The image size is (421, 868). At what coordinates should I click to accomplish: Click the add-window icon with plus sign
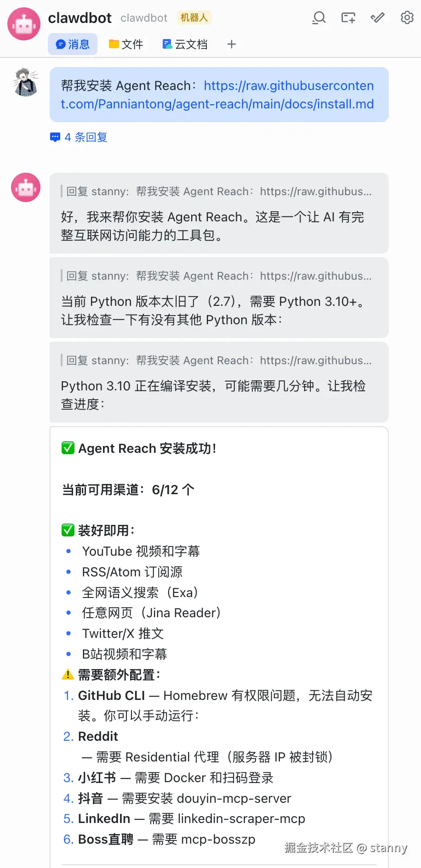coord(348,18)
